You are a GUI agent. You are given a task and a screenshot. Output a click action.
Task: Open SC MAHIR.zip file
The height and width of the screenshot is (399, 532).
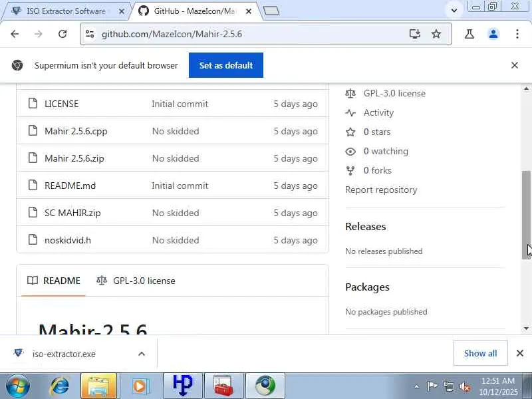pyautogui.click(x=72, y=213)
